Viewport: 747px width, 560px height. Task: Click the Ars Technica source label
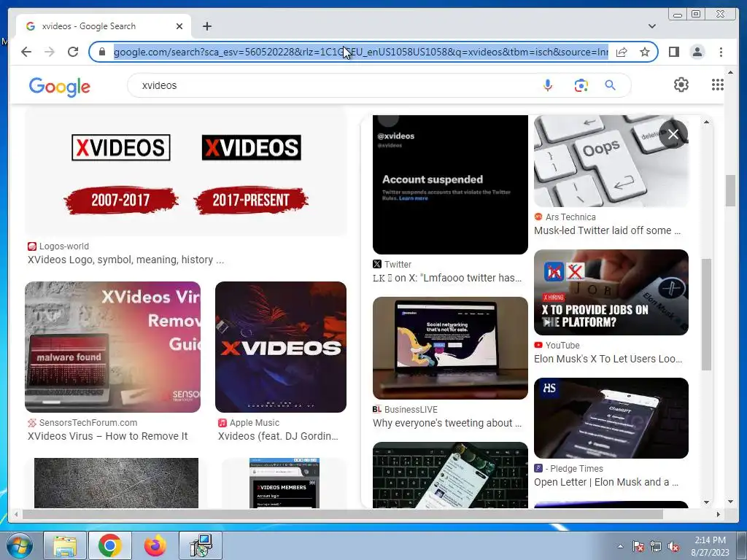click(570, 217)
